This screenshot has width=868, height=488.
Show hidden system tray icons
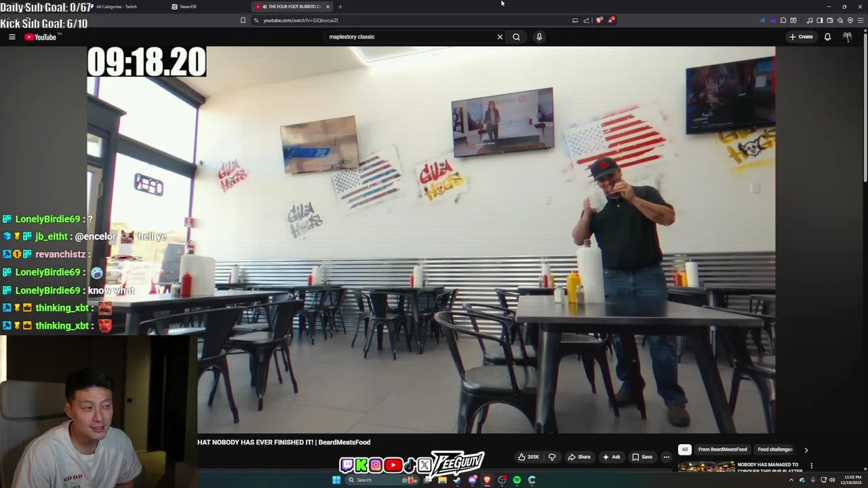click(x=791, y=480)
